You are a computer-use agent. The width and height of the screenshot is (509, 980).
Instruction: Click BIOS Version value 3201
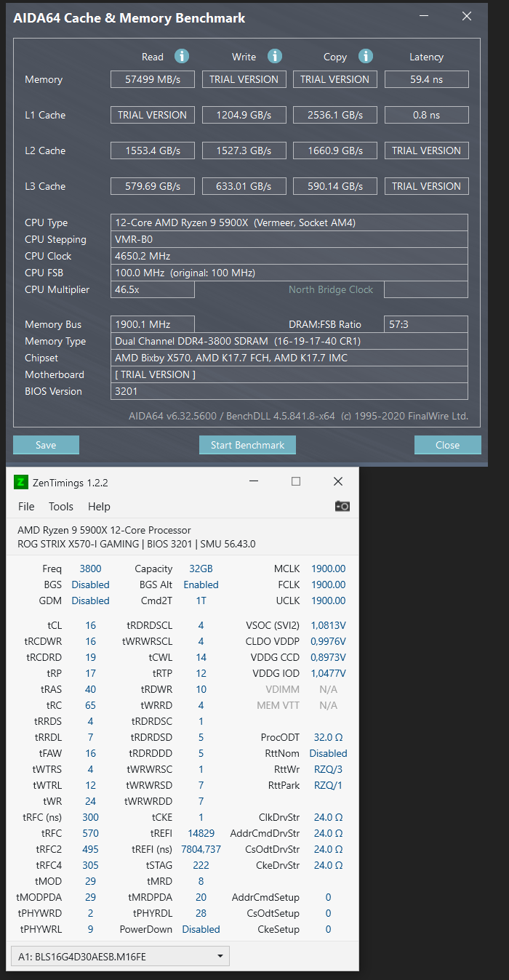[x=289, y=391]
